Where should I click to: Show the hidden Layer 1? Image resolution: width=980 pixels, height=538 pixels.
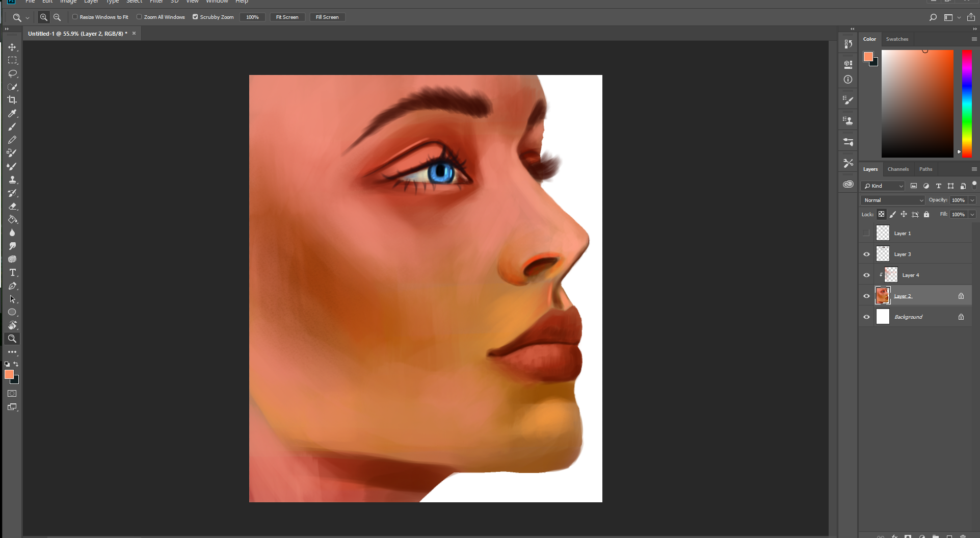click(866, 233)
